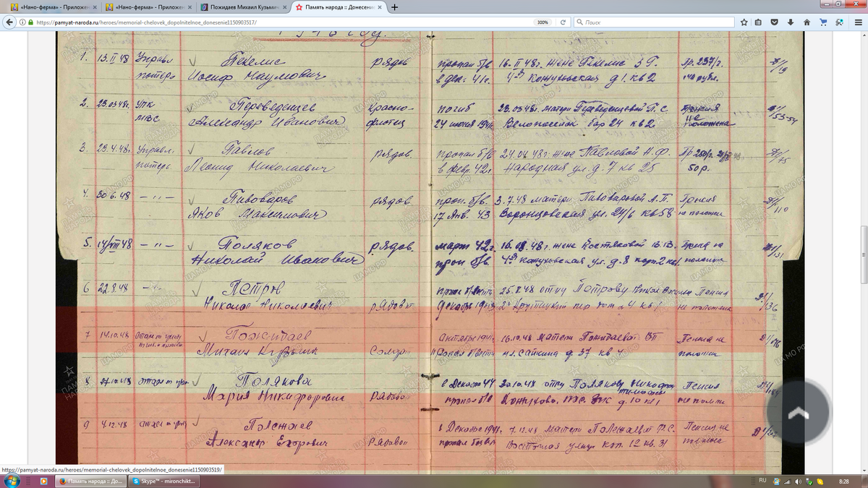Show site security info lock icon

click(x=29, y=22)
